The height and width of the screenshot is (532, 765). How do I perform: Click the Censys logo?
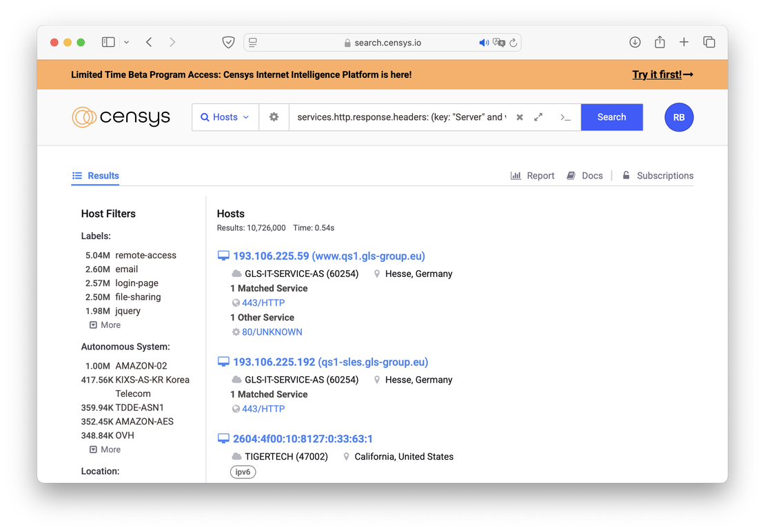(x=121, y=117)
